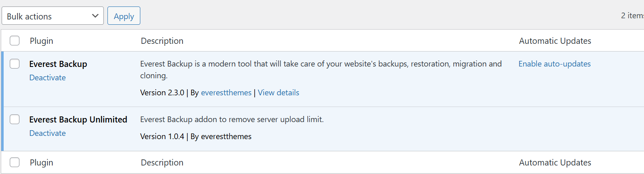The image size is (644, 174).
Task: Click the Everest Backup Unlimited description text
Action: tap(232, 119)
